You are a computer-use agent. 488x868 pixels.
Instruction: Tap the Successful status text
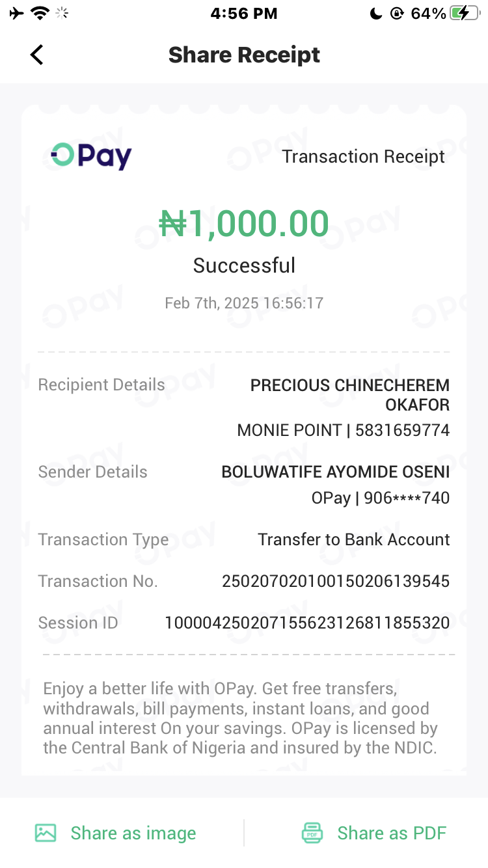(x=244, y=265)
